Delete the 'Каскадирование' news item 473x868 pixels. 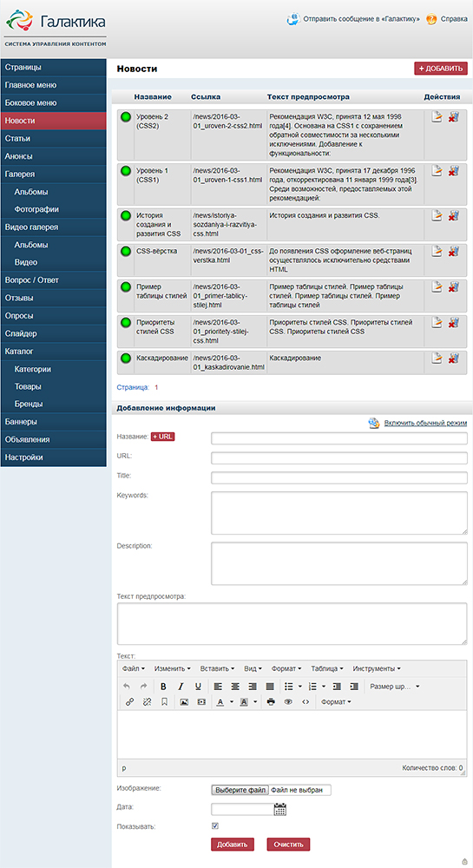point(454,358)
